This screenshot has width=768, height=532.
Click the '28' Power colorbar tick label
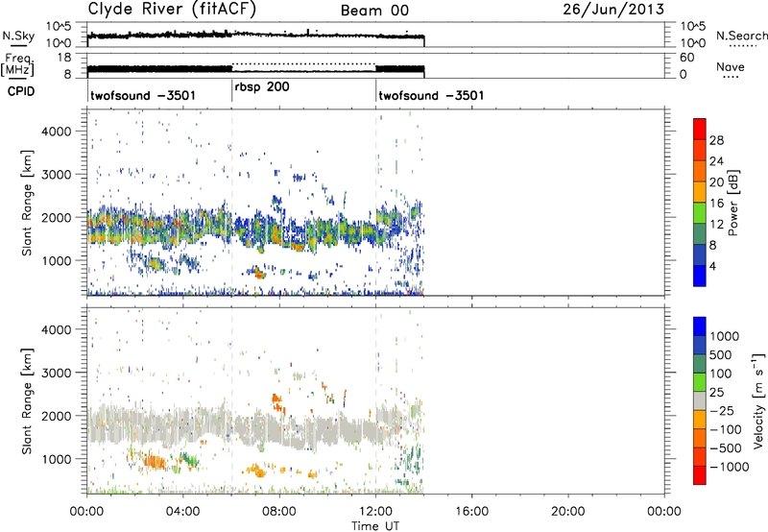pyautogui.click(x=716, y=140)
